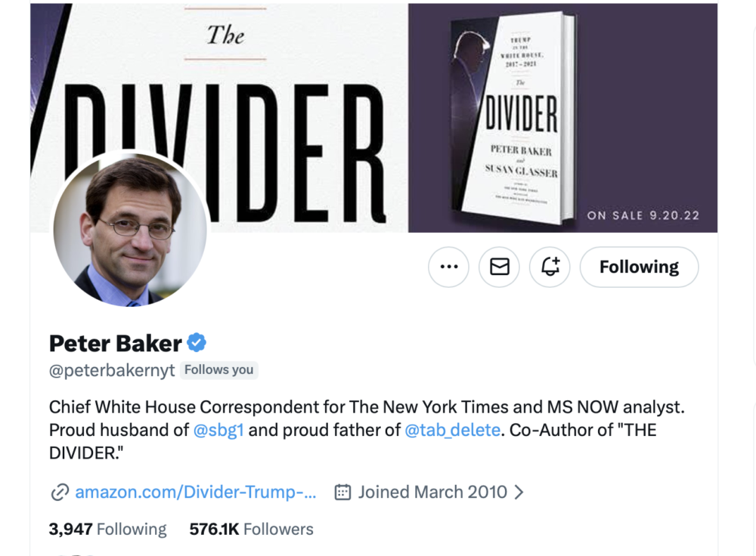756x556 pixels.
Task: Click the @peterbakernyt handle text
Action: pyautogui.click(x=112, y=370)
